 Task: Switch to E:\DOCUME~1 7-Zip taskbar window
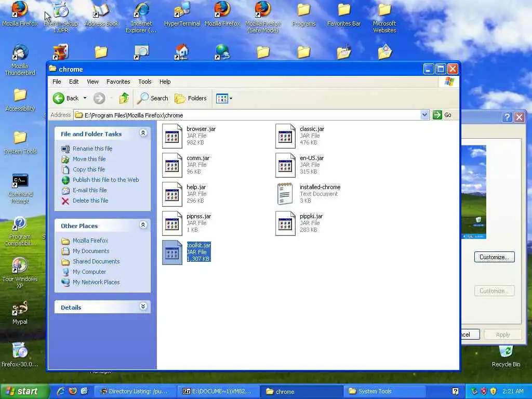click(218, 392)
